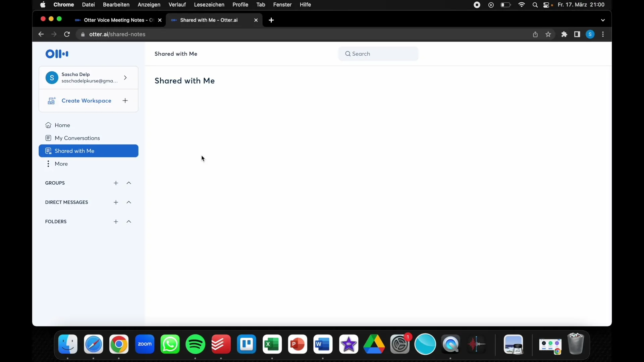644x362 pixels.
Task: Toggle the More menu item
Action: (x=61, y=164)
